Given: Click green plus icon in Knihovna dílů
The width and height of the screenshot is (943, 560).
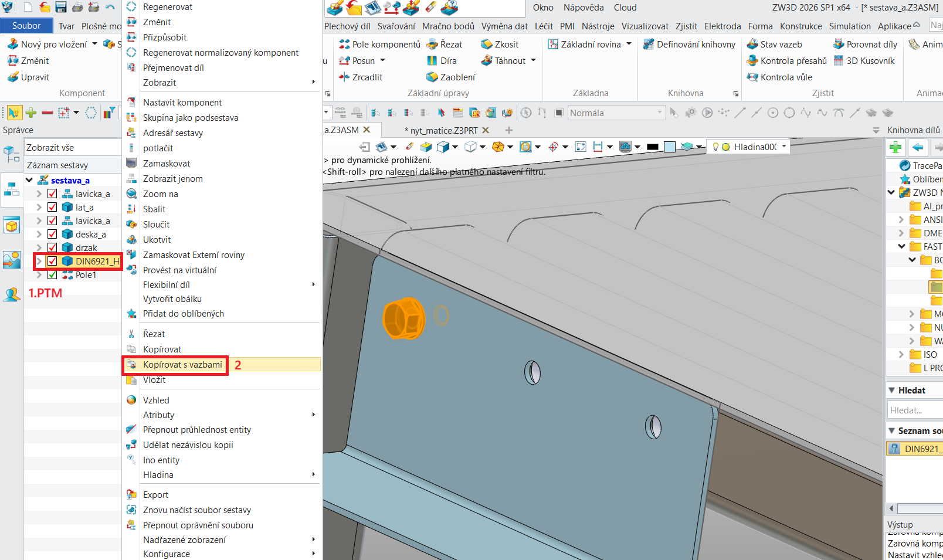Looking at the screenshot, I should [895, 147].
